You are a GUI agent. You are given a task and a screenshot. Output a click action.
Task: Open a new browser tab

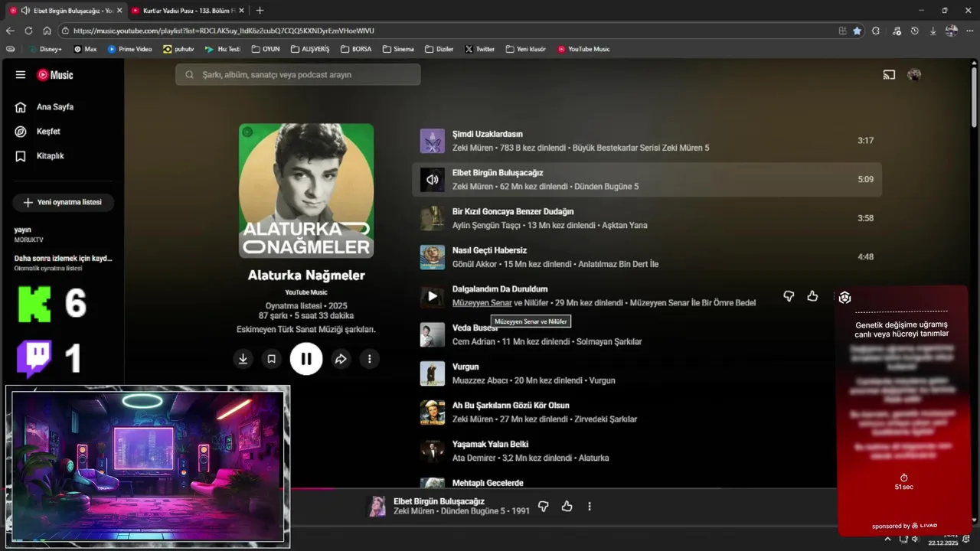pos(260,11)
